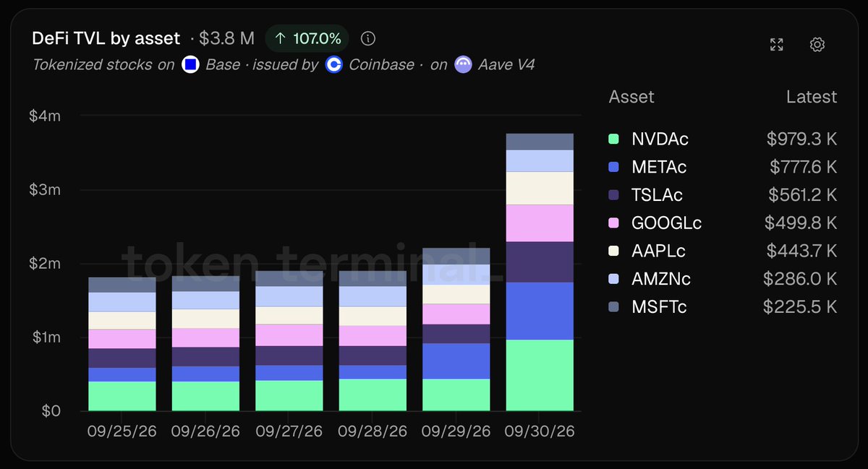This screenshot has height=469, width=868.
Task: Click the Asset column header
Action: click(x=631, y=97)
